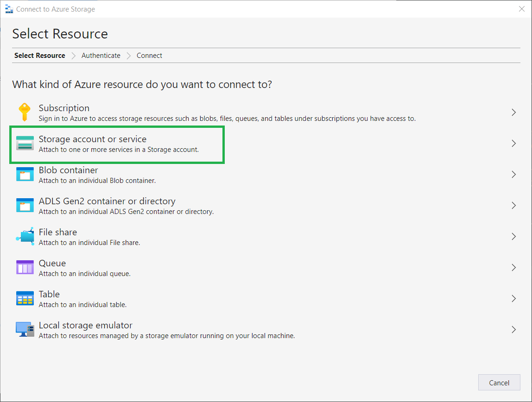532x402 pixels.
Task: Click the Subscription key icon
Action: [25, 112]
